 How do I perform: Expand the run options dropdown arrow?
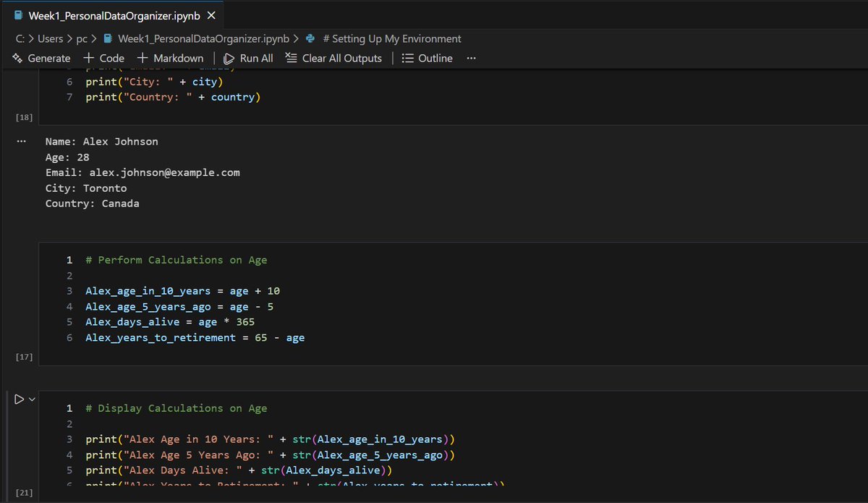[32, 399]
